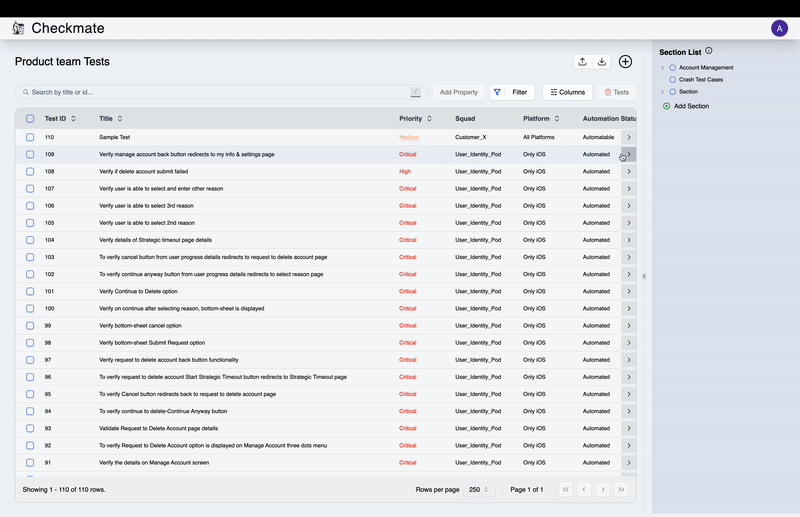Viewport: 800px width, 517px height.
Task: Focus the search by title or id field
Action: click(x=215, y=92)
